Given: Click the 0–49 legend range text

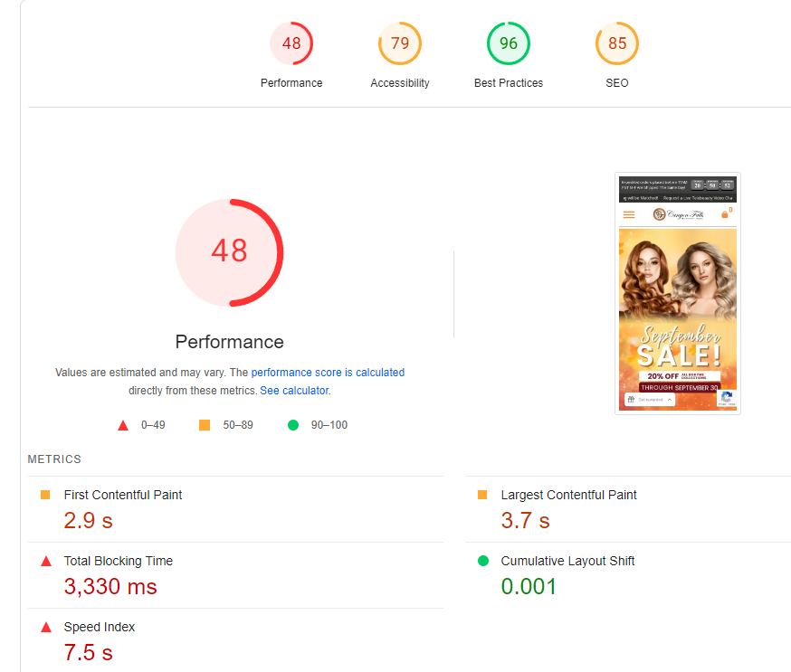Looking at the screenshot, I should (x=153, y=425).
